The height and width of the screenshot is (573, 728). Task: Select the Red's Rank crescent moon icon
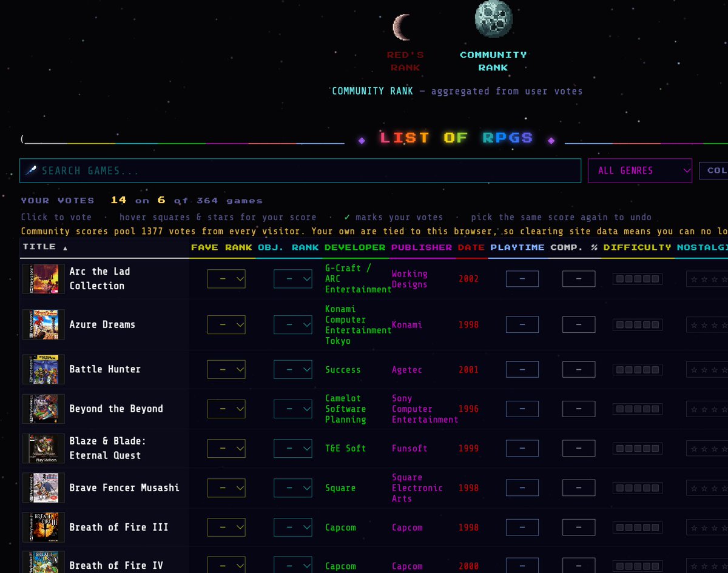click(402, 27)
